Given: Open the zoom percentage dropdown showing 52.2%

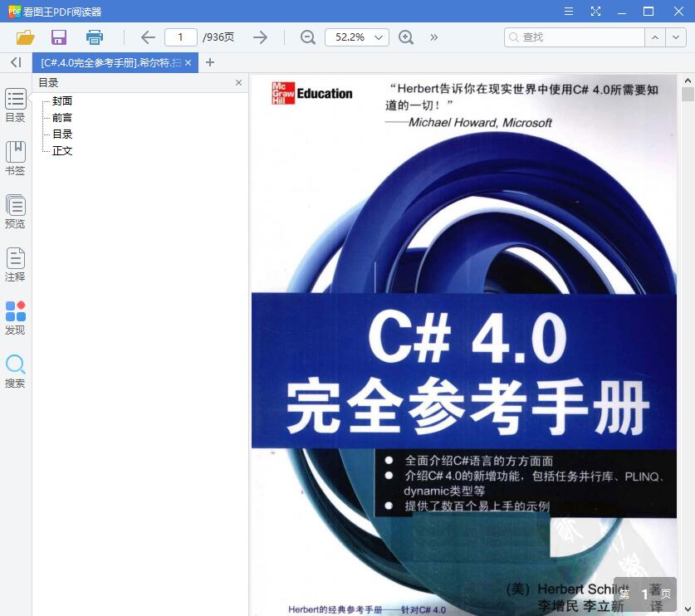Looking at the screenshot, I should pos(357,37).
